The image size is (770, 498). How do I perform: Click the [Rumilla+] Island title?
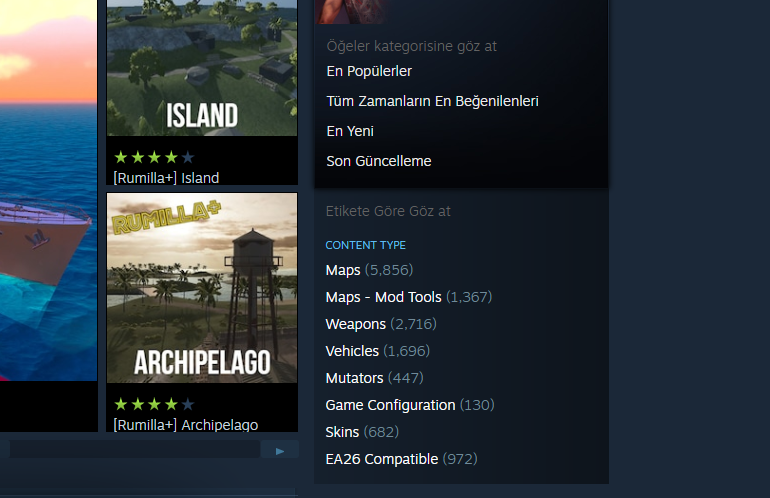point(166,178)
